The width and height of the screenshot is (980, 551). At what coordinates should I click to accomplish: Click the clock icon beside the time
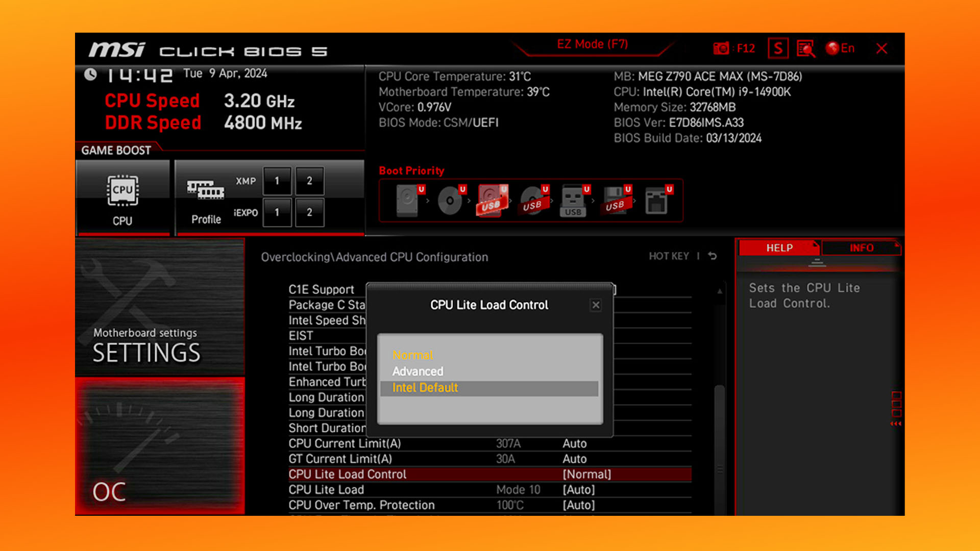coord(90,75)
